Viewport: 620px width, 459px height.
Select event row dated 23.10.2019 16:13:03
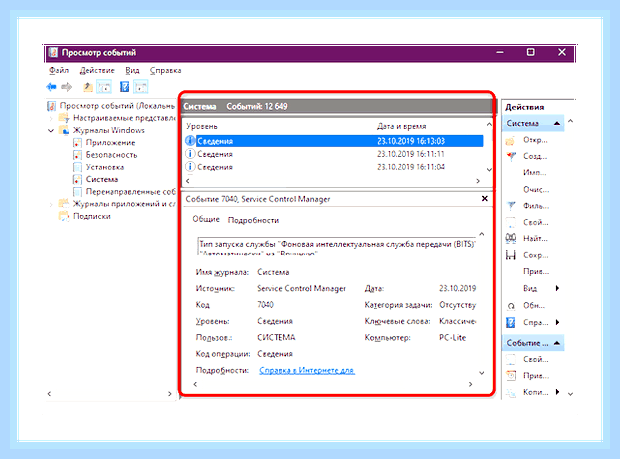point(334,141)
